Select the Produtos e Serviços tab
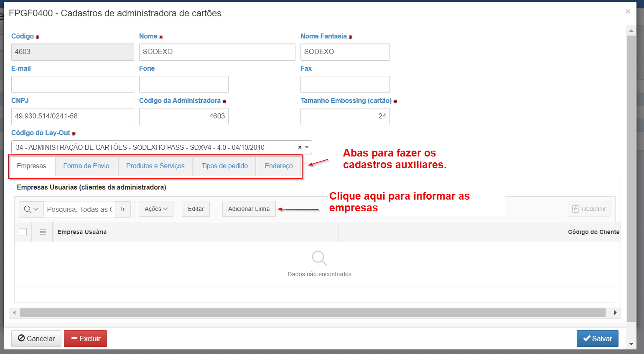The image size is (644, 354). pos(155,166)
